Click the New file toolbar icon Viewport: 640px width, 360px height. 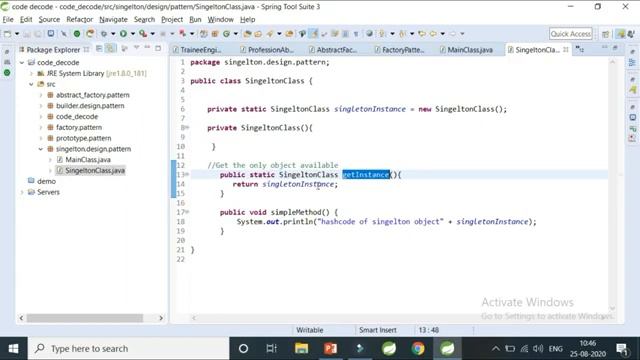[7, 34]
